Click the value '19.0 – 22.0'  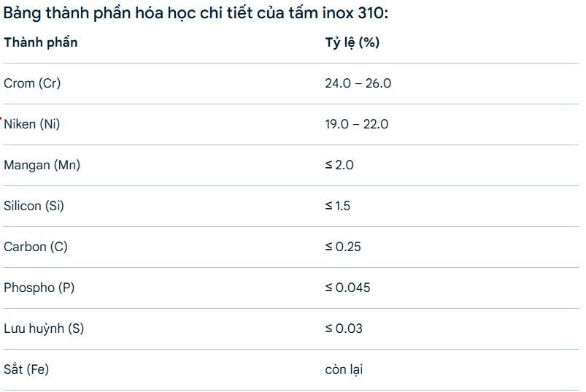click(x=357, y=123)
